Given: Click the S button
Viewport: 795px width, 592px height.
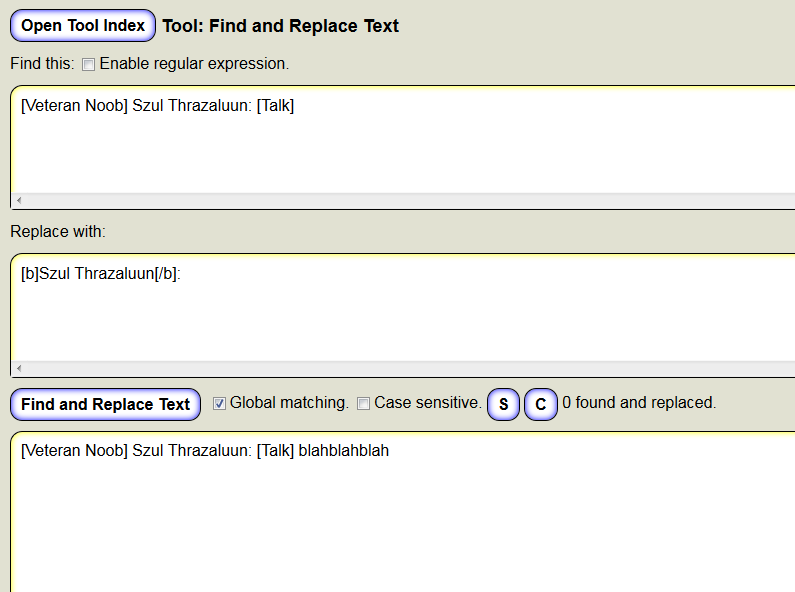Looking at the screenshot, I should tap(503, 404).
